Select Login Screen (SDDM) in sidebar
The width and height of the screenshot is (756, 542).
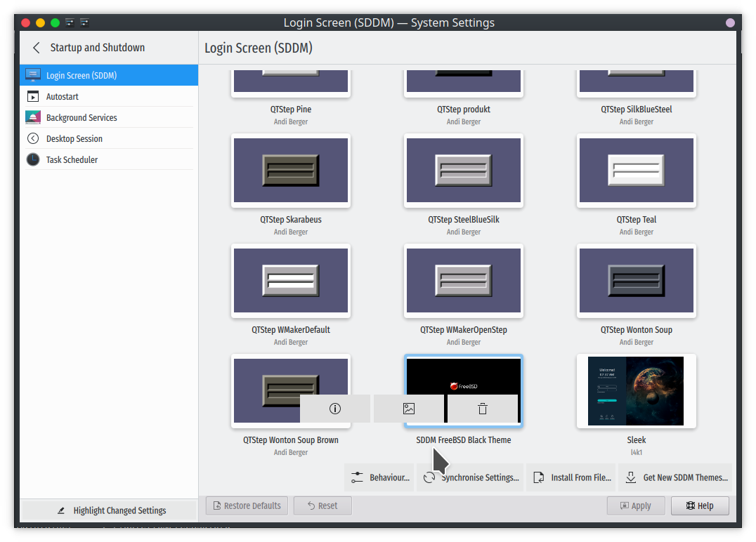pos(109,76)
